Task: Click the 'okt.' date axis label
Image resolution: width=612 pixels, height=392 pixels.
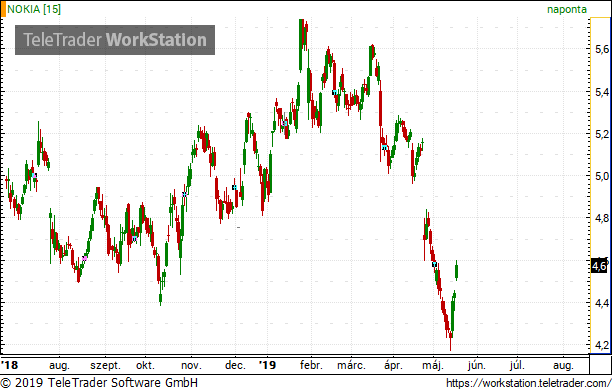Action: [x=145, y=366]
